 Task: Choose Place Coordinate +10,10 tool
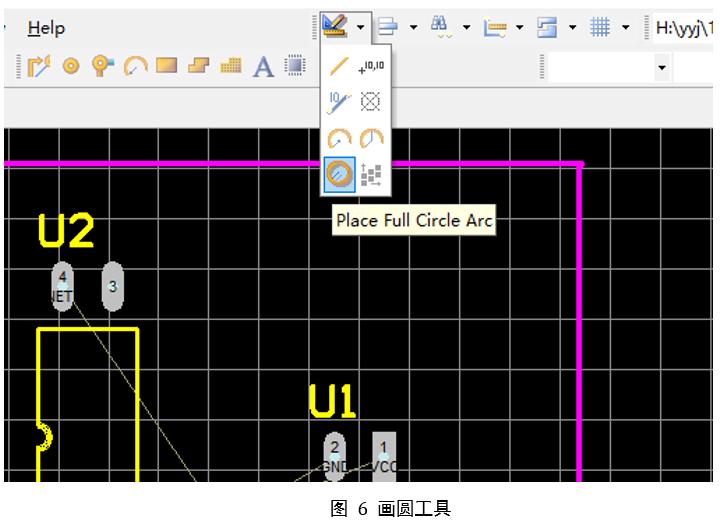[x=371, y=67]
